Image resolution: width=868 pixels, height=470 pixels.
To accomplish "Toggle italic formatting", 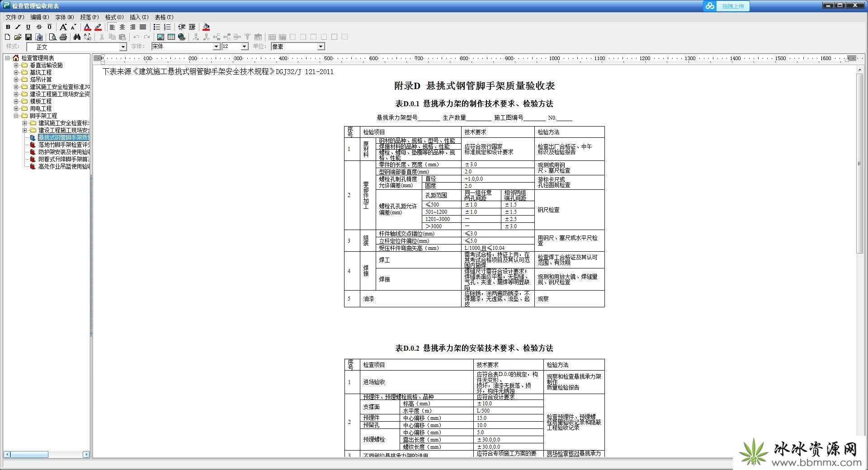I will pos(18,27).
